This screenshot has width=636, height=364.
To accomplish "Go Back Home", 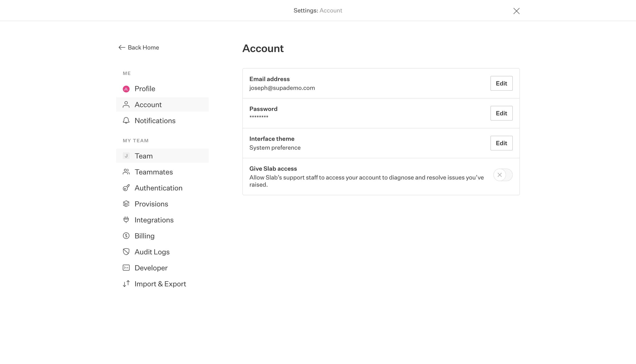I will 138,47.
